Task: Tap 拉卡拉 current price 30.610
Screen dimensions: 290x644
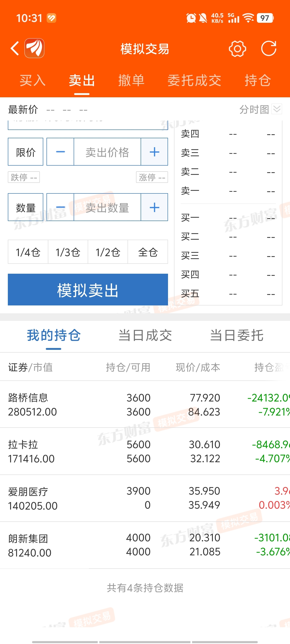Action: click(x=204, y=445)
